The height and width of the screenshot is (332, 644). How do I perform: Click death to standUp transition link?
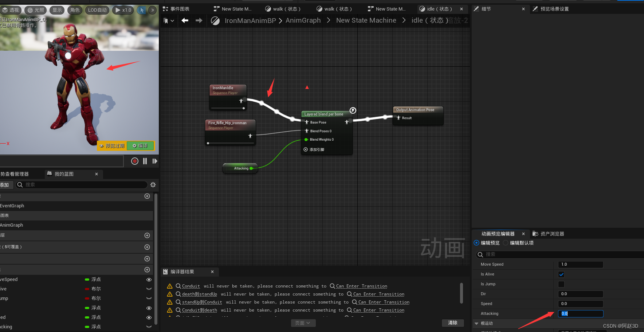pos(200,294)
